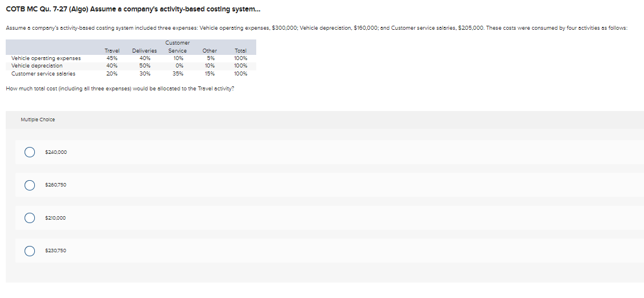644x298 pixels.
Task: Select the Customer service salaries row label
Action: 43,73
